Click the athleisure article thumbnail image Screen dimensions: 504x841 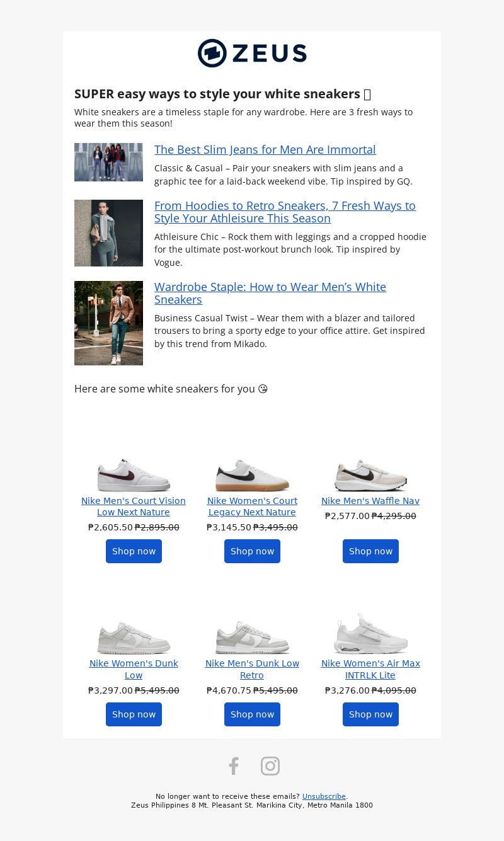[108, 232]
